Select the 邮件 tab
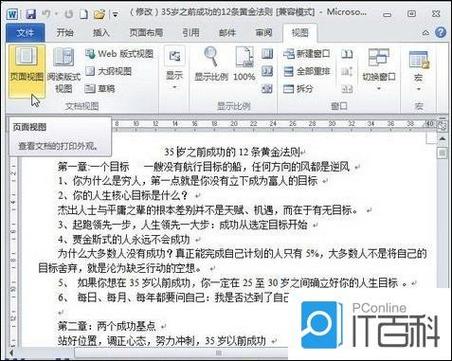 227,33
